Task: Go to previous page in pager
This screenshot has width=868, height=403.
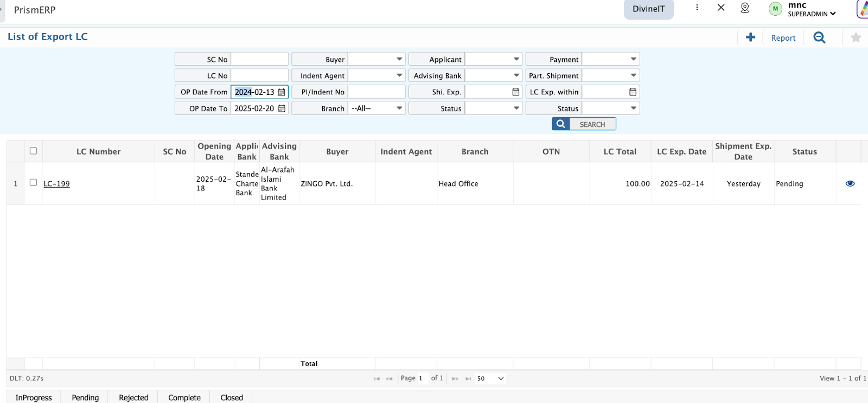Action: point(389,379)
